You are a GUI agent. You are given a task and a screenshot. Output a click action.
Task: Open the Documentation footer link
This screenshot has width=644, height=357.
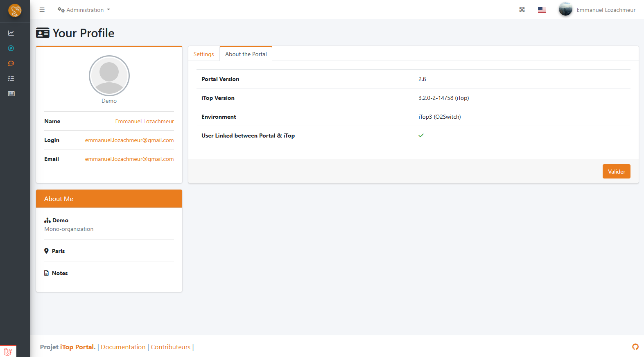[123, 347]
